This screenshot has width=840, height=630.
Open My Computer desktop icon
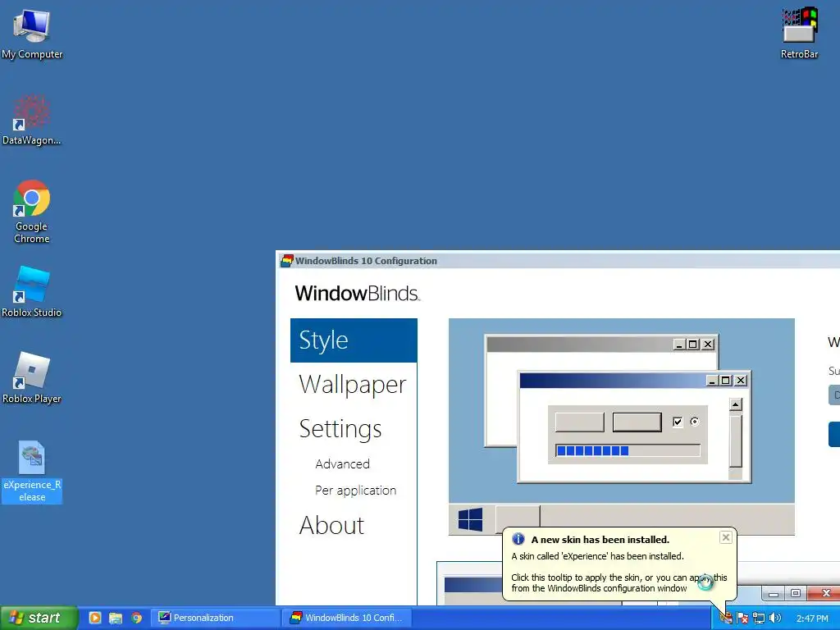32,33
